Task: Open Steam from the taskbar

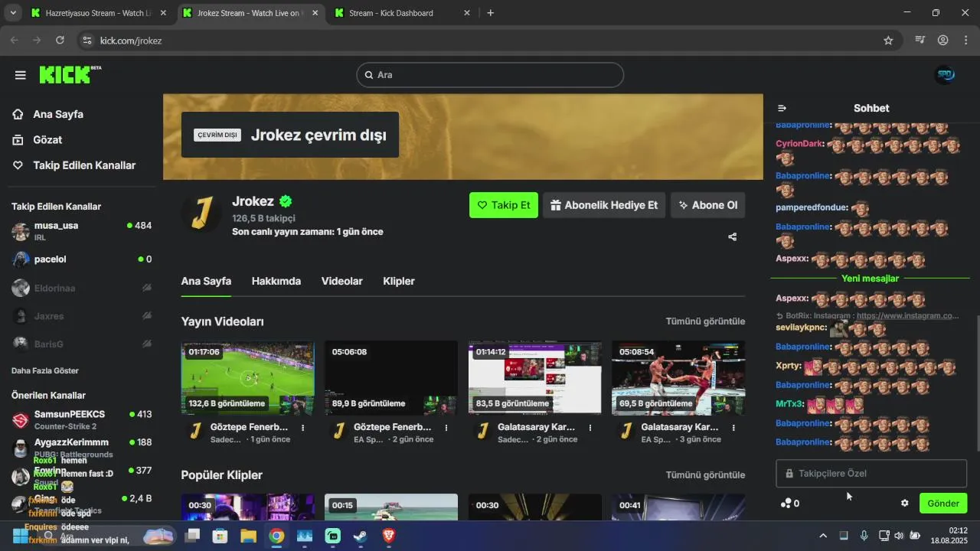Action: 361,536
